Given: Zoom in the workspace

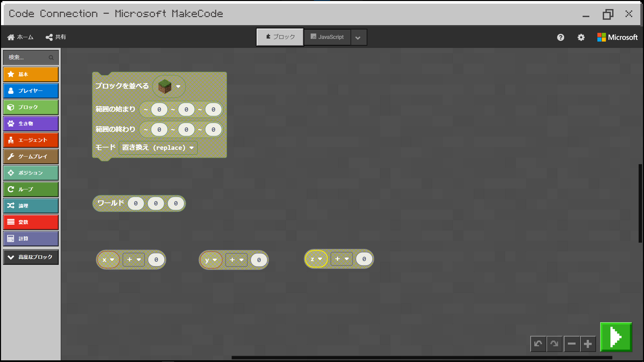Looking at the screenshot, I should (588, 344).
